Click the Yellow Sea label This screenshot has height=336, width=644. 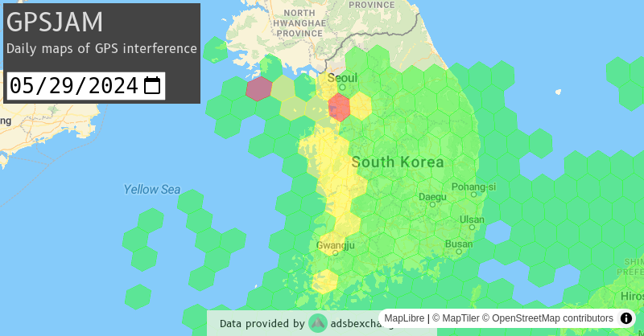(x=152, y=190)
